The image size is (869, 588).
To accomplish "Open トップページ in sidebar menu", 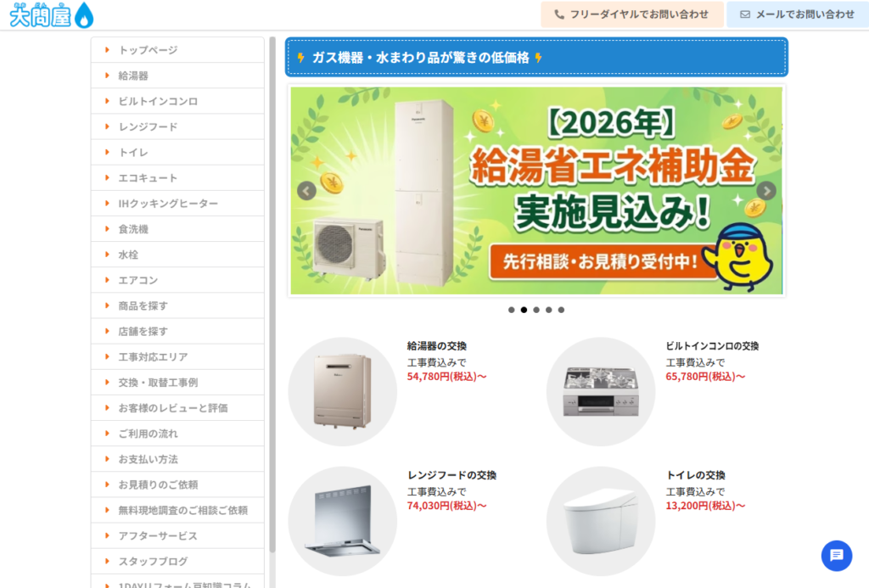I will [x=177, y=50].
